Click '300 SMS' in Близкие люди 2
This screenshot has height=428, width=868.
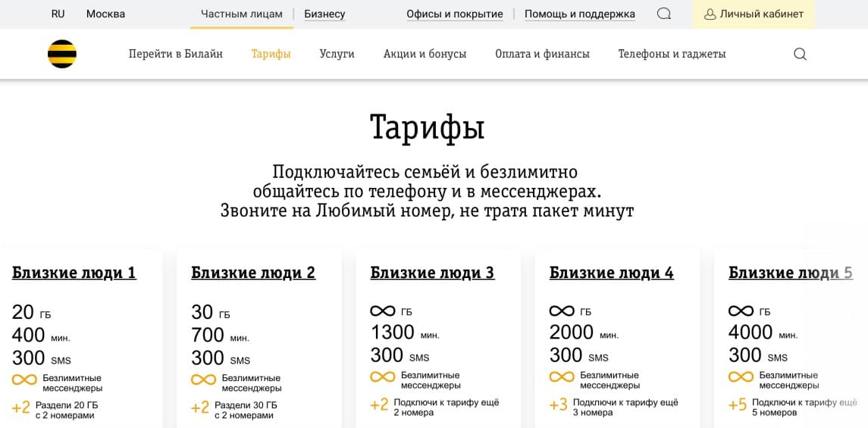tap(221, 358)
